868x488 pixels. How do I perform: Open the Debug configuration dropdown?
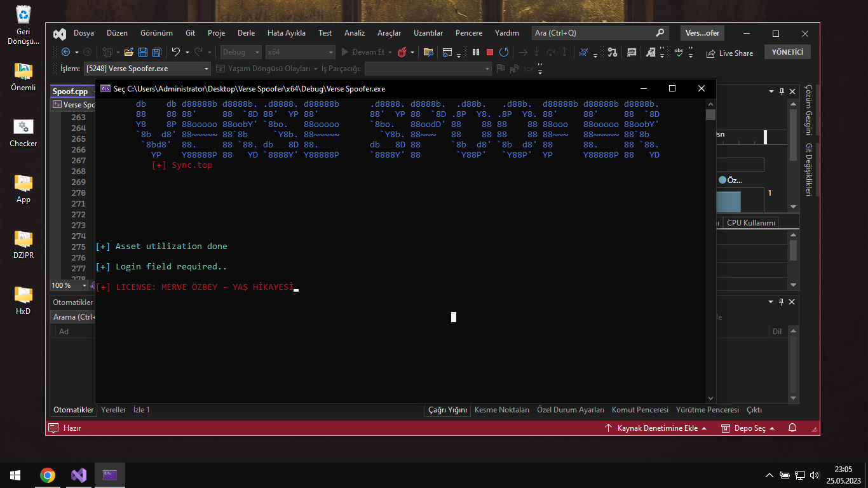coord(241,52)
